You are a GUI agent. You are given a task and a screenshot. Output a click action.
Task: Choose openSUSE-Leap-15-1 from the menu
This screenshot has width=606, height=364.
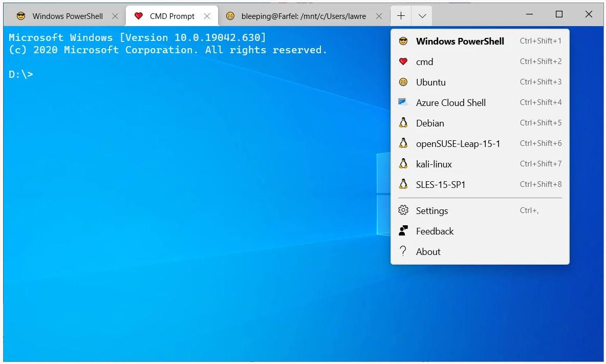[x=458, y=144]
